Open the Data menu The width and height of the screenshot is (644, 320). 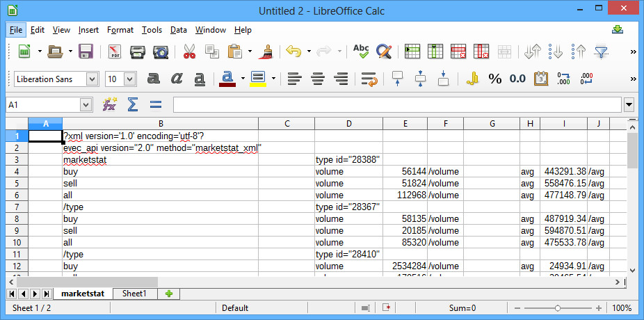point(179,30)
